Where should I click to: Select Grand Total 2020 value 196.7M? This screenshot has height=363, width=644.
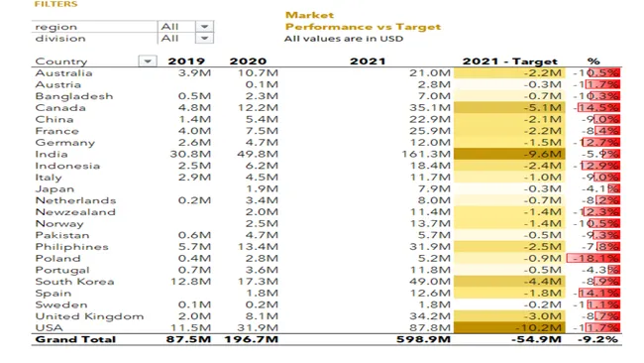pos(251,339)
